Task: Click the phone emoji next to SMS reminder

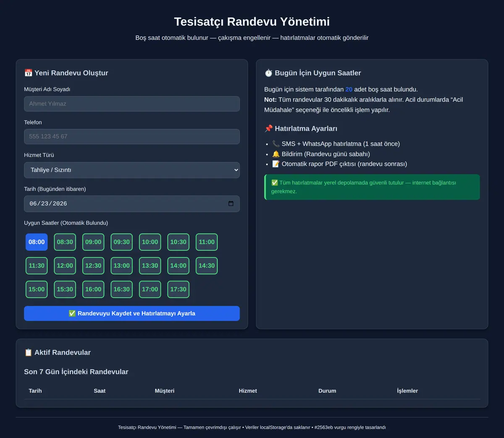Action: pyautogui.click(x=276, y=144)
